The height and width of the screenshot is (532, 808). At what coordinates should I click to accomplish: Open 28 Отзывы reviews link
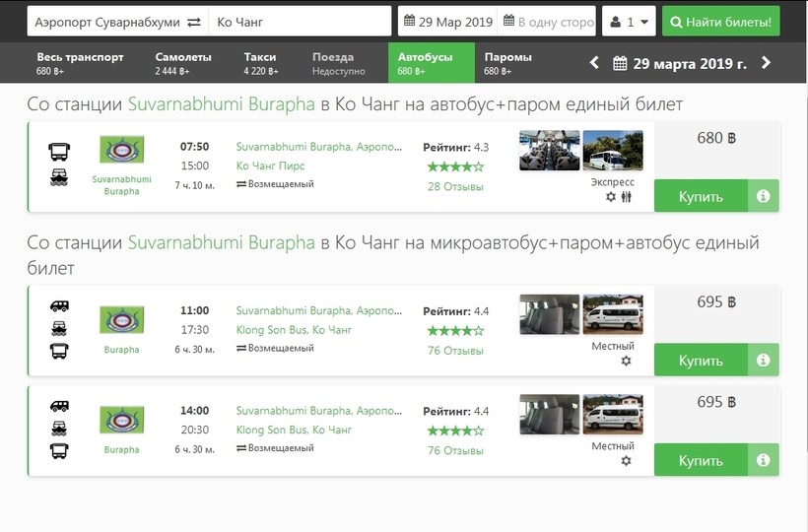click(455, 186)
